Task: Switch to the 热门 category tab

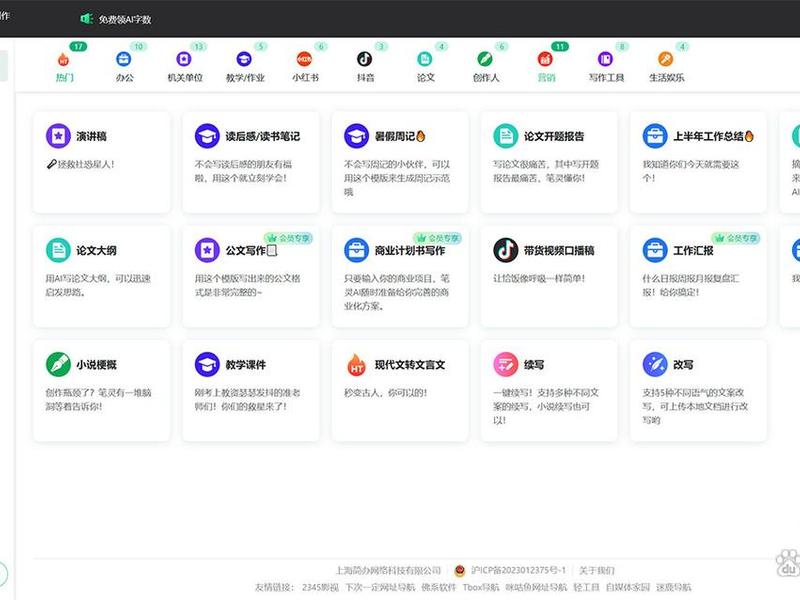Action: [64, 67]
